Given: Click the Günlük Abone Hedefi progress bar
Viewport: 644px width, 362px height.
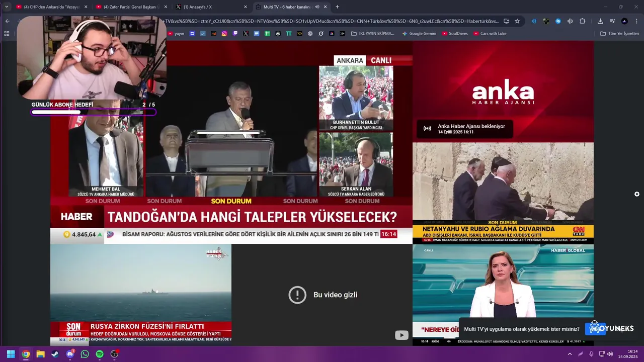Looking at the screenshot, I should coord(94,112).
